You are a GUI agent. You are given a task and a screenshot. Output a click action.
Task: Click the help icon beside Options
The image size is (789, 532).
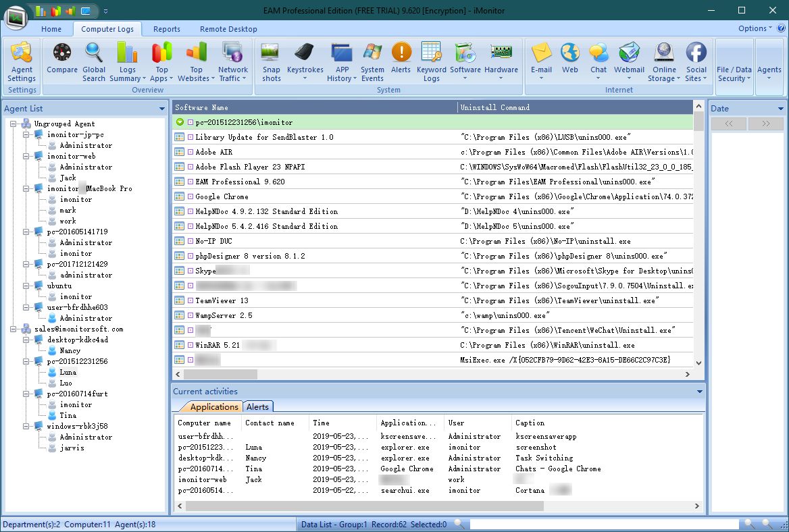781,28
